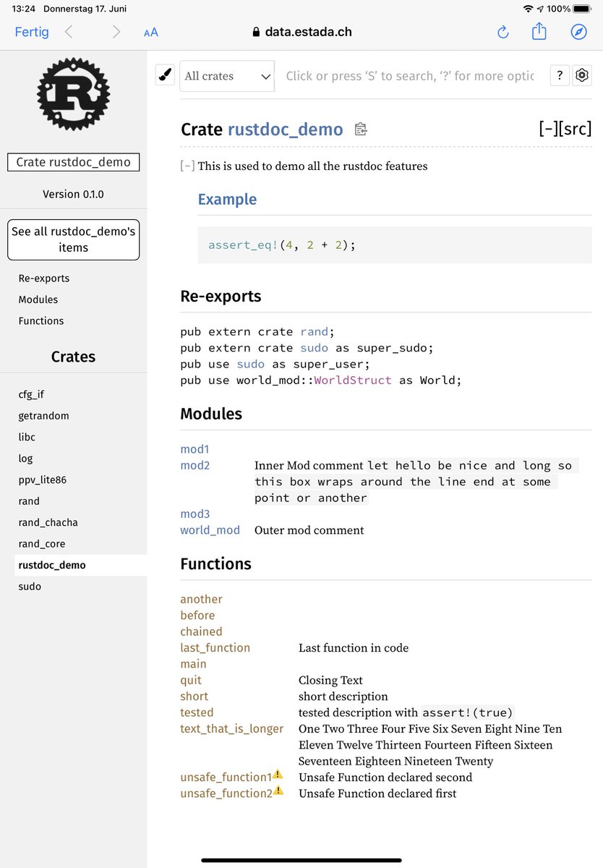Tap the battery status indicator

coord(582,9)
